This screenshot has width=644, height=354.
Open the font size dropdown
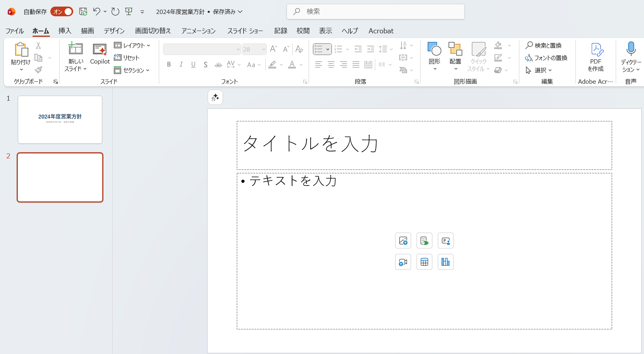click(x=264, y=49)
